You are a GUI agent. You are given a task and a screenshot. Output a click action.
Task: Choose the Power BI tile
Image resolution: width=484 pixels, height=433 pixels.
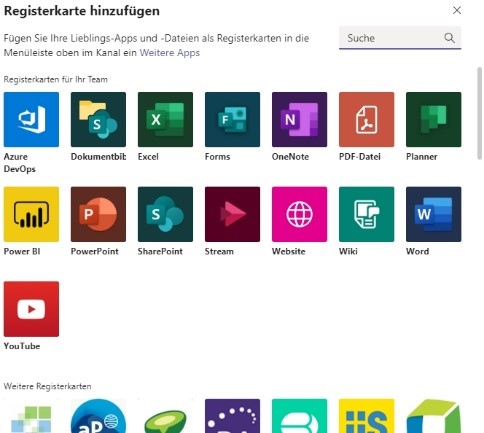(31, 214)
